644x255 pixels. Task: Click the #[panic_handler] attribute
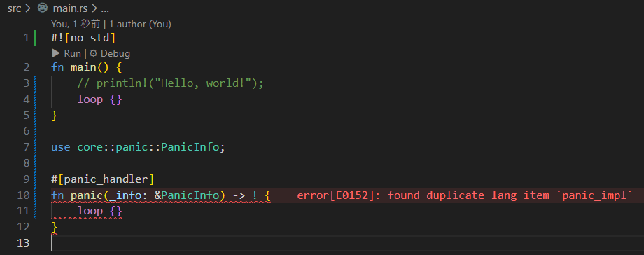[103, 179]
